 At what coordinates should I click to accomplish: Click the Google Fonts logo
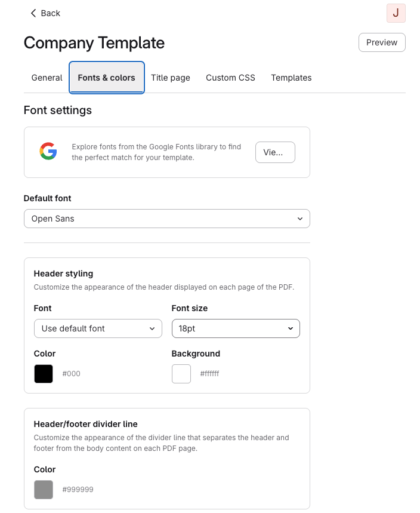click(x=48, y=152)
